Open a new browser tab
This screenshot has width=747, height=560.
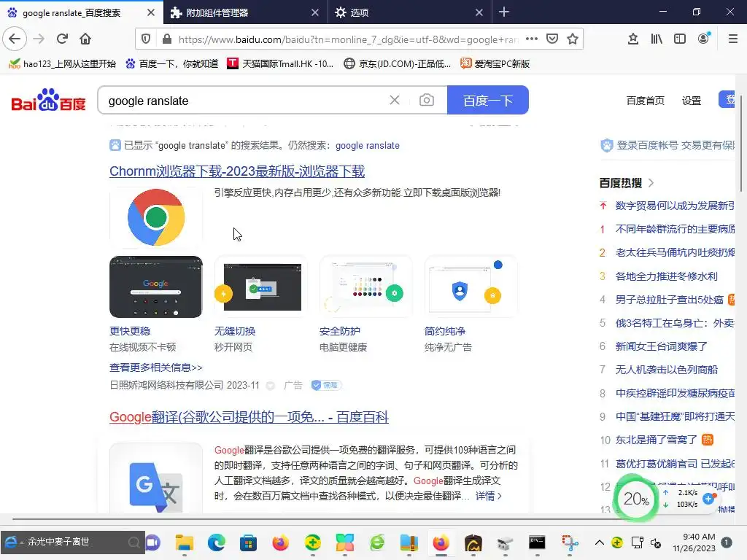pyautogui.click(x=504, y=12)
